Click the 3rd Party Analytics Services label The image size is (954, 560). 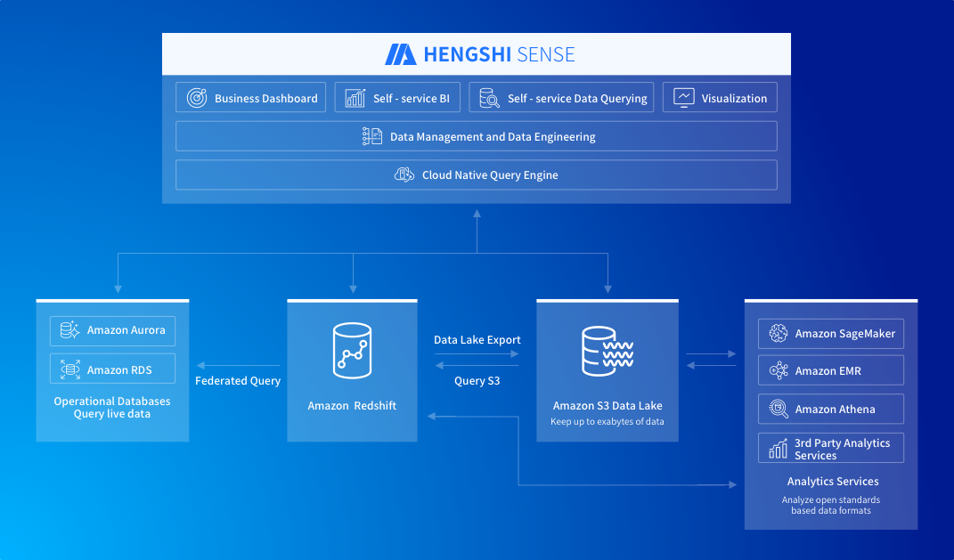point(842,450)
